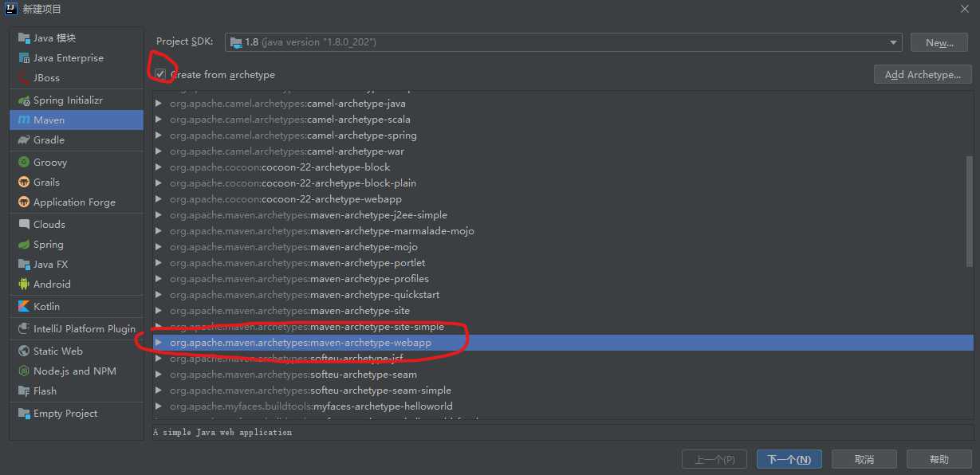Toggle the Create from archetype checkbox

tap(161, 74)
